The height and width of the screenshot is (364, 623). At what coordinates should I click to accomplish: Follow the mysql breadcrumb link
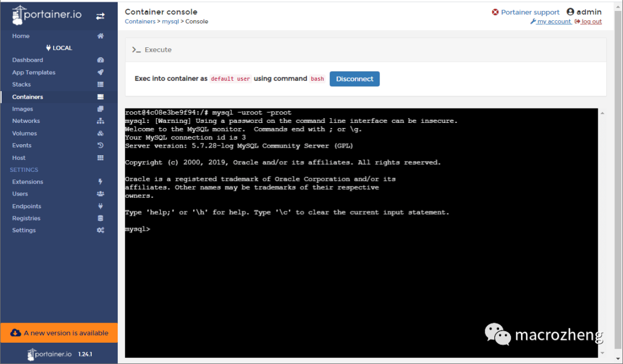170,21
